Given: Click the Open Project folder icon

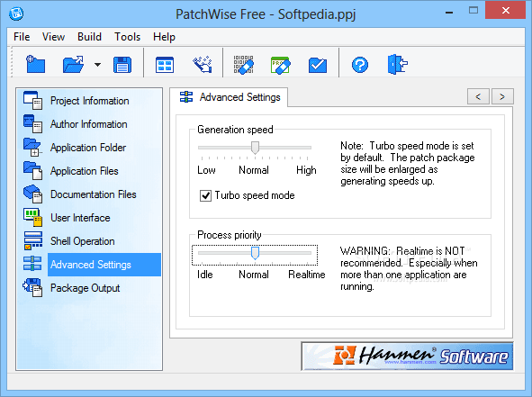Looking at the screenshot, I should 73,64.
